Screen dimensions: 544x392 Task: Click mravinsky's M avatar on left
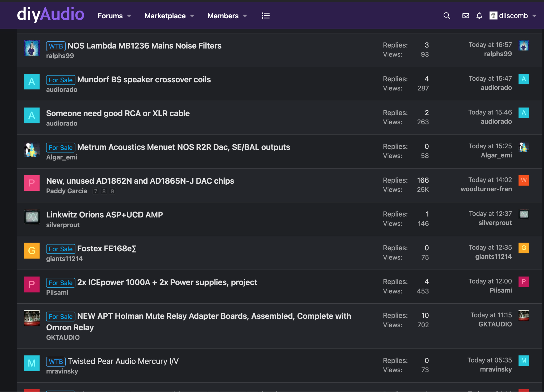click(x=32, y=363)
